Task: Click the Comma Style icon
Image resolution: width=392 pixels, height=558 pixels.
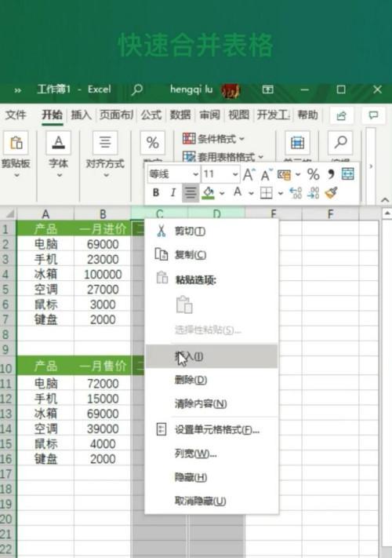Action: (x=331, y=174)
